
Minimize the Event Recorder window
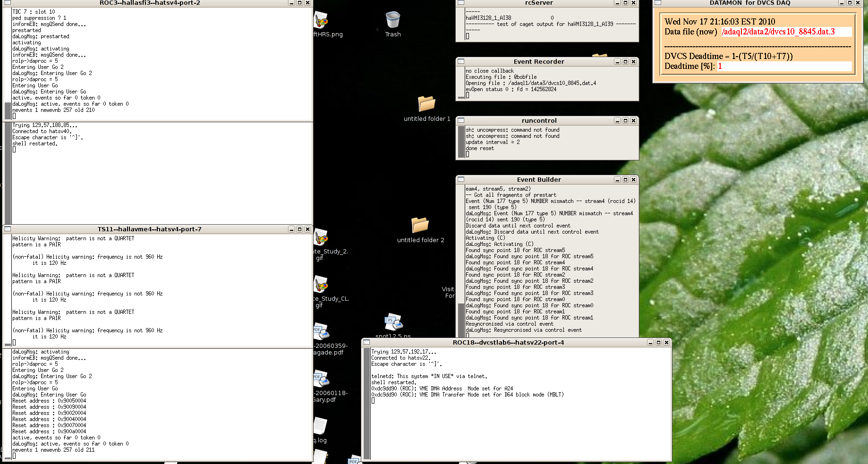pos(617,62)
